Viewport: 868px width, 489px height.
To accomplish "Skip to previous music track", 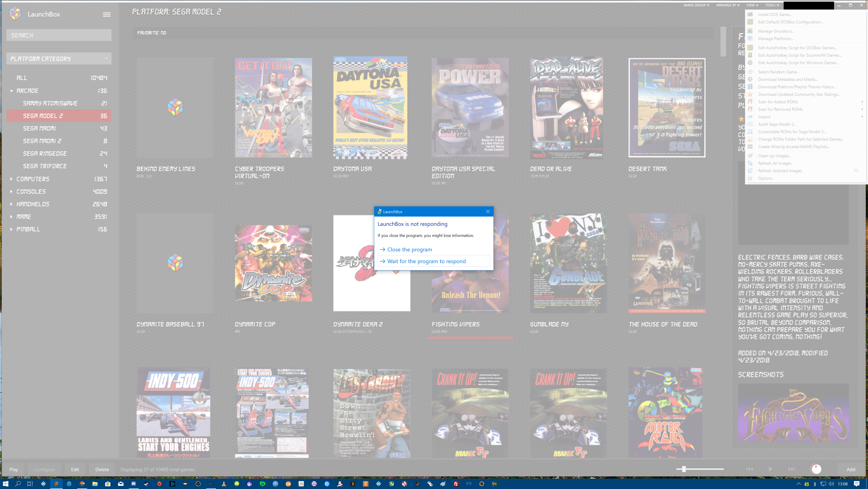I will [x=749, y=469].
